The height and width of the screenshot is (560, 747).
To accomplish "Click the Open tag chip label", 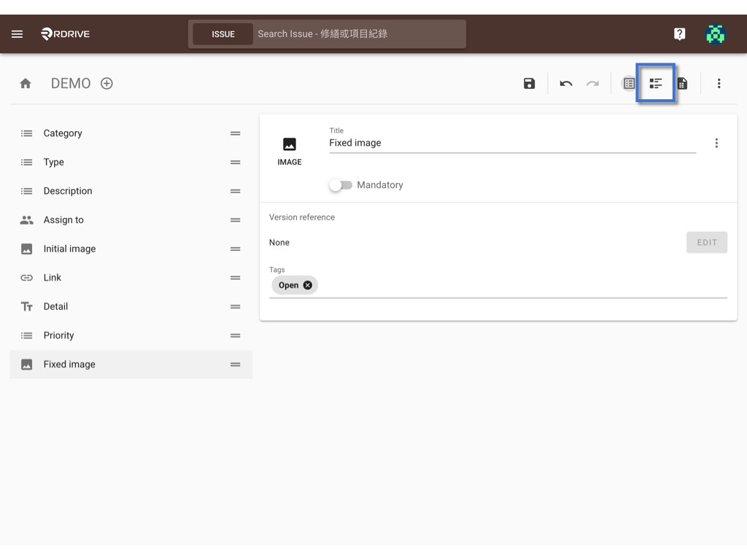I will pyautogui.click(x=288, y=285).
